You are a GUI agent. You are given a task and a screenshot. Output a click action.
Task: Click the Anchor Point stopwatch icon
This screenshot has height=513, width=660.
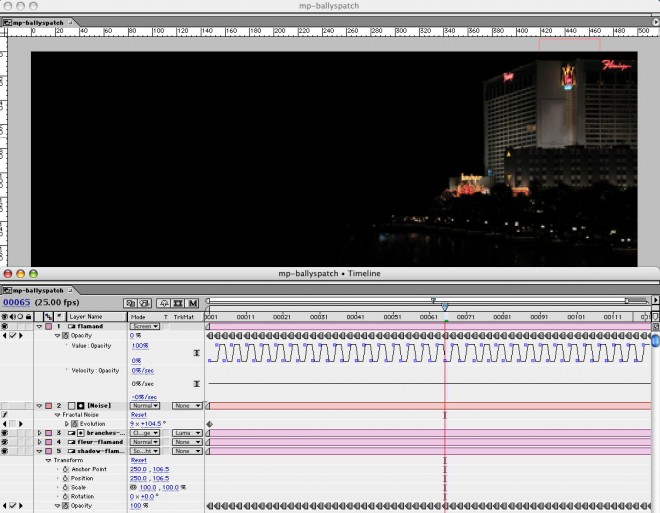pyautogui.click(x=65, y=469)
